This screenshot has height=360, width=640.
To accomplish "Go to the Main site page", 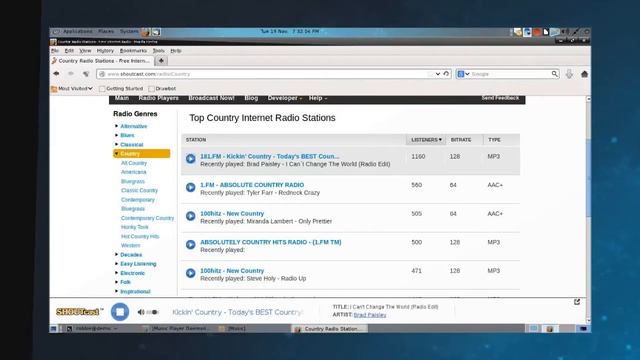I will click(x=122, y=98).
